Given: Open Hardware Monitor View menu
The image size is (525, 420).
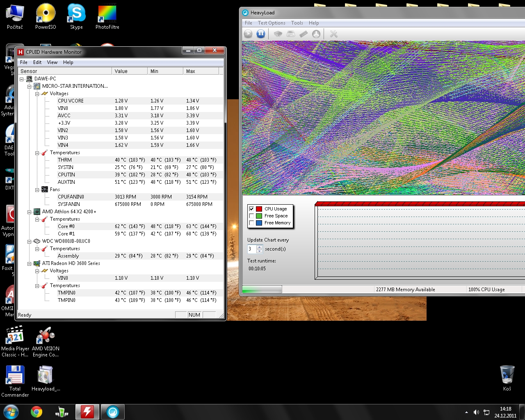Looking at the screenshot, I should click(x=52, y=62).
